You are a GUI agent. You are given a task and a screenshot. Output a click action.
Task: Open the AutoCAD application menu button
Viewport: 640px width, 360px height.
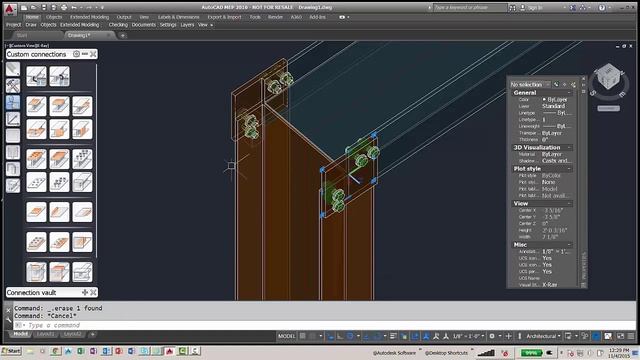point(10,9)
